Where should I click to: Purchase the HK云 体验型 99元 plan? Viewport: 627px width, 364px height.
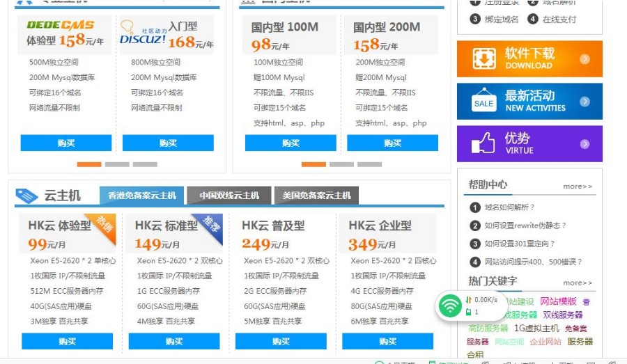[x=67, y=341]
